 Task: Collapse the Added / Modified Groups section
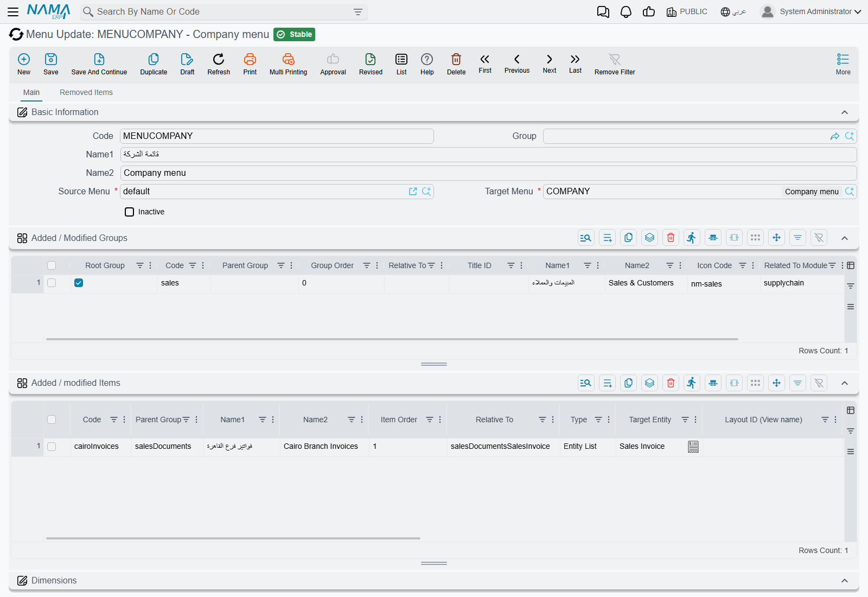845,238
